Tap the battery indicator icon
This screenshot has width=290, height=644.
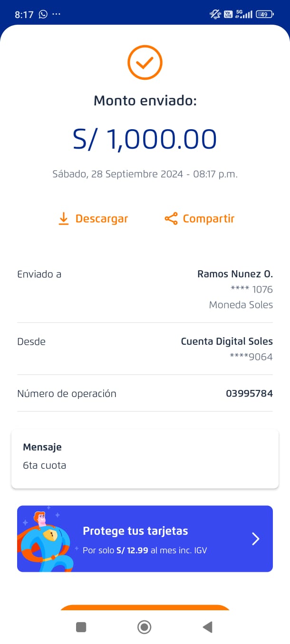[264, 14]
